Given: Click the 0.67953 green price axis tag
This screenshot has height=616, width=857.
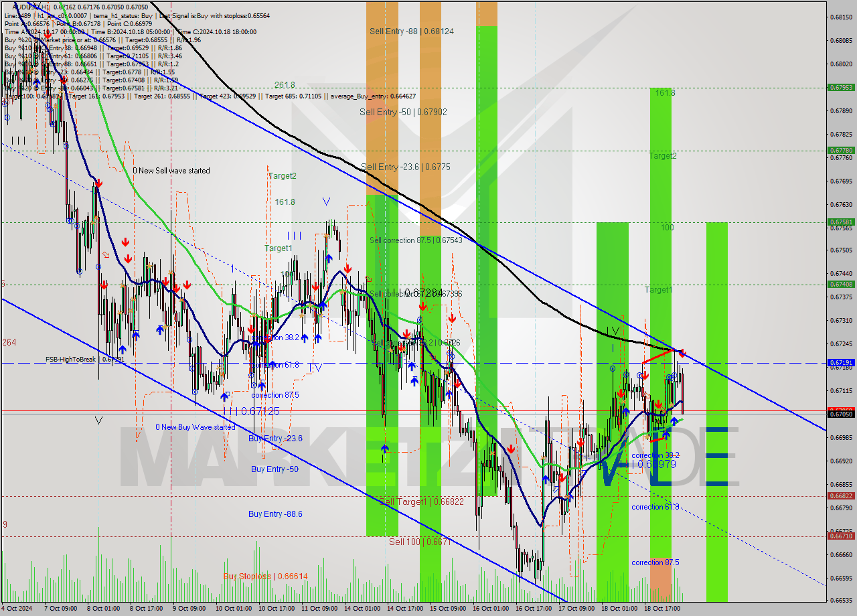Looking at the screenshot, I should [841, 87].
